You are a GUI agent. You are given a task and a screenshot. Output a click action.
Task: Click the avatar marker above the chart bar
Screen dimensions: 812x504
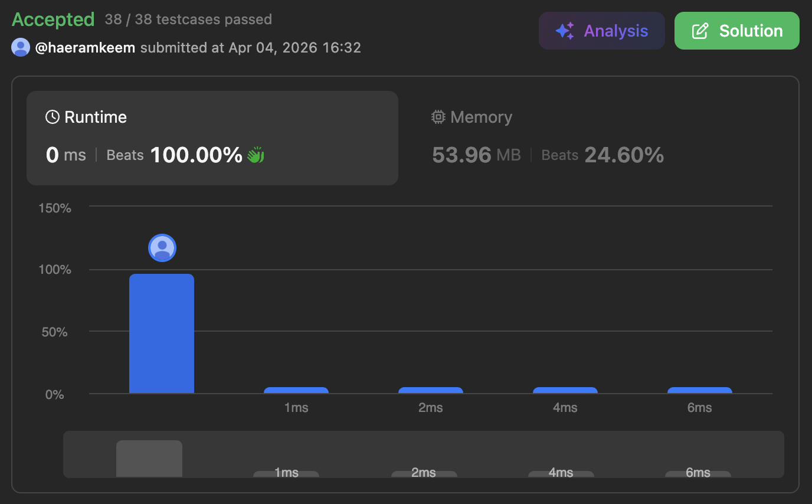[162, 247]
